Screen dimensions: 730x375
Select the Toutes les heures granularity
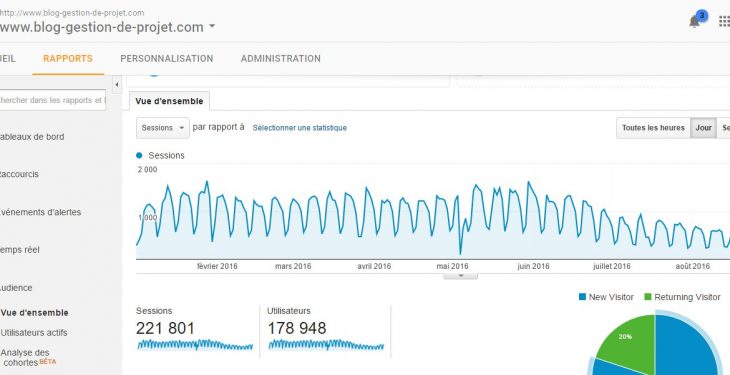tap(653, 128)
